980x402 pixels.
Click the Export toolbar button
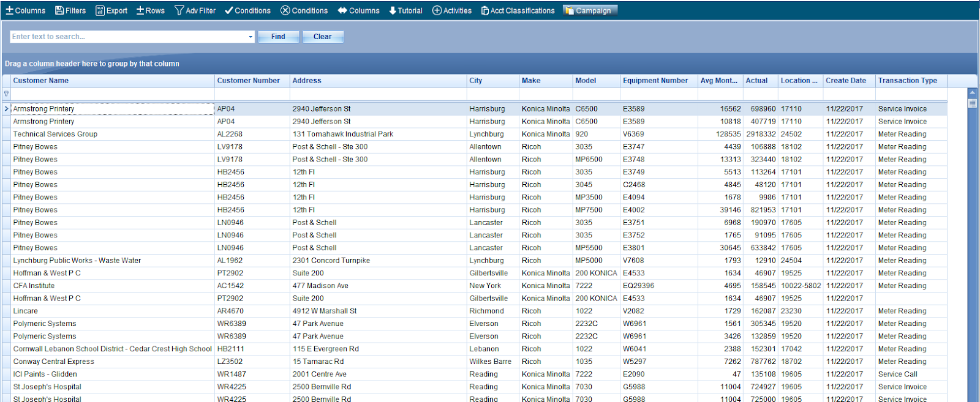pos(111,10)
